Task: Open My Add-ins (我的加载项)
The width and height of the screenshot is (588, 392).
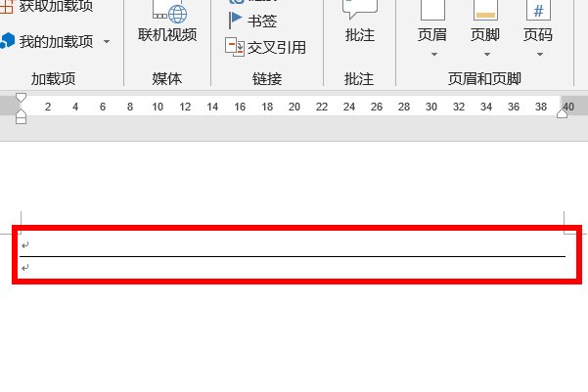Action: [47, 41]
